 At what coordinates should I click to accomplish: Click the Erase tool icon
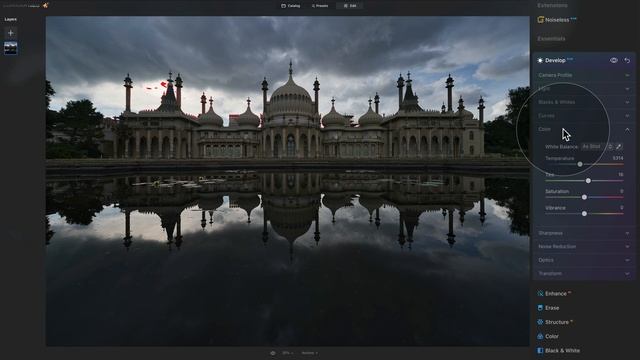click(540, 308)
